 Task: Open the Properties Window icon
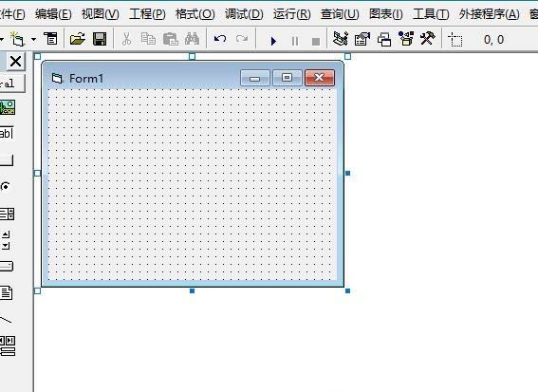(362, 39)
